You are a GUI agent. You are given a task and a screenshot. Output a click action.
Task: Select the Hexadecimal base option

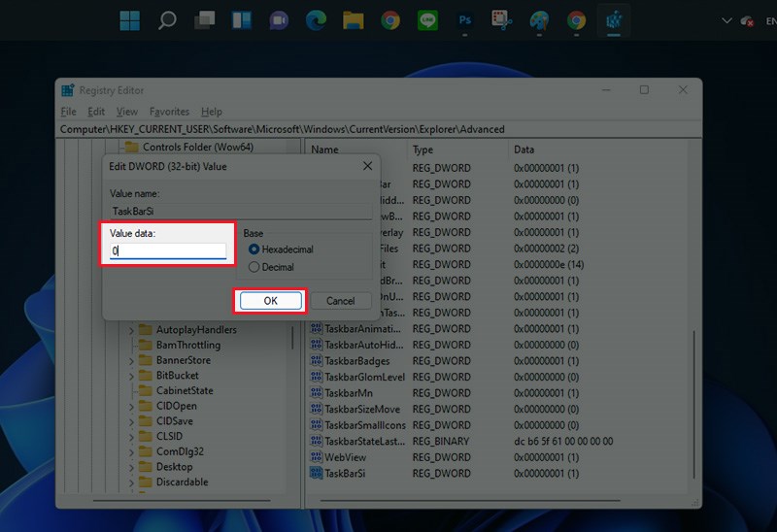click(x=254, y=249)
